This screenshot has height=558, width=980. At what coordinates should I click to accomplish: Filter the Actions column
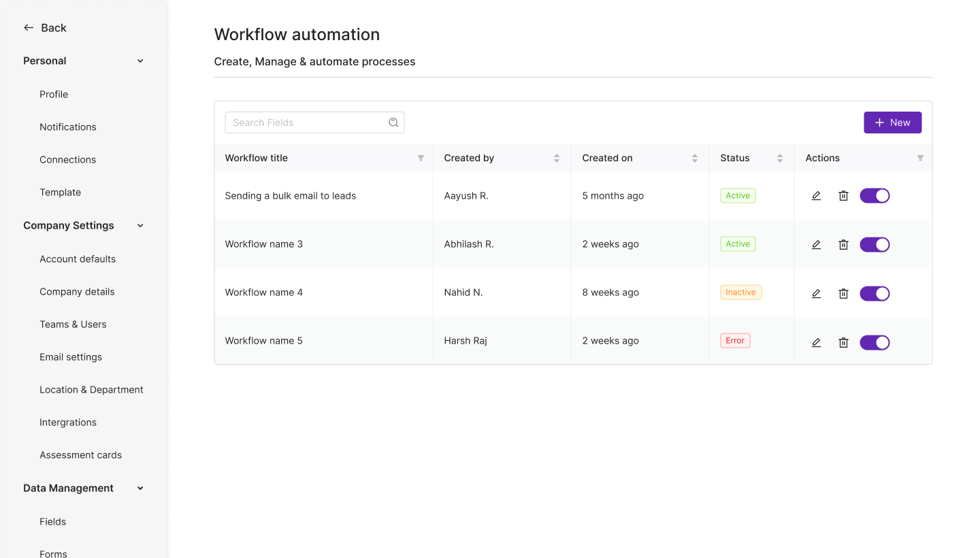(920, 158)
